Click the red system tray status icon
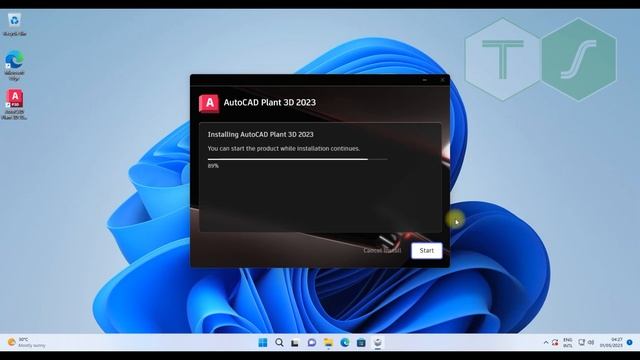Viewport: 640px width, 360px height. pos(555,342)
